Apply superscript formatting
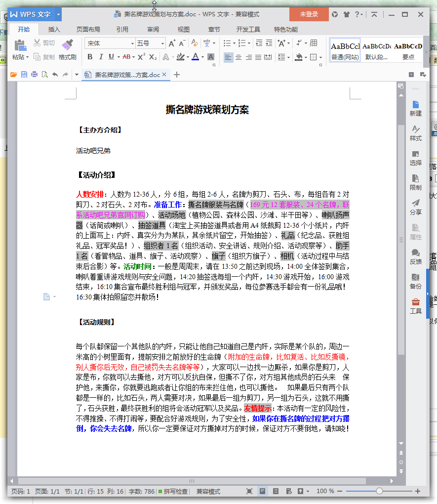This screenshot has height=504, width=437. coord(141,57)
